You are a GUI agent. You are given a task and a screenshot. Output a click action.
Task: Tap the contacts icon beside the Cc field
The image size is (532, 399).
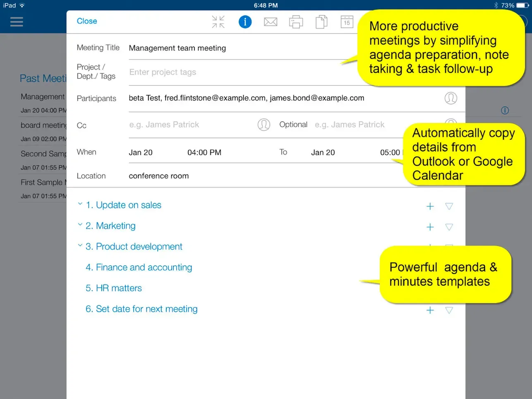264,124
